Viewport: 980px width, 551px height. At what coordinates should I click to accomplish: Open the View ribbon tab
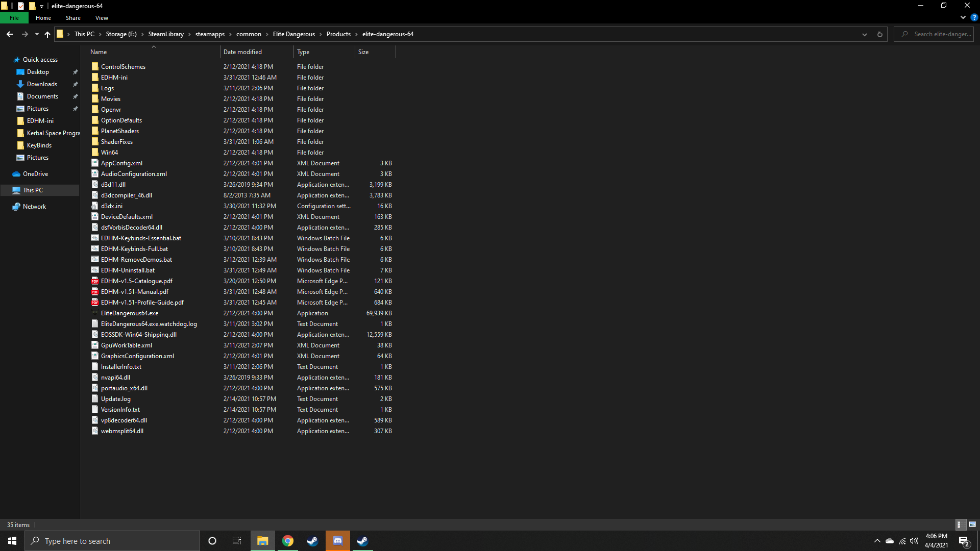tap(102, 18)
